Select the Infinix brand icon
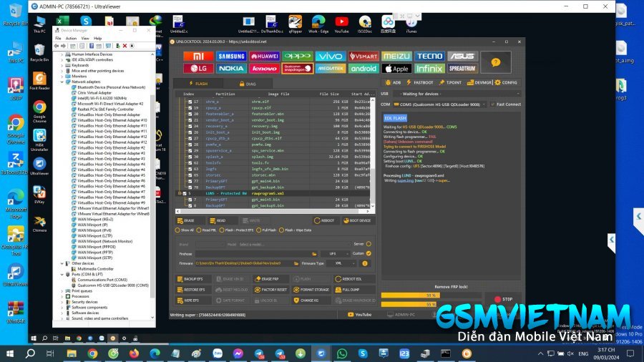The height and width of the screenshot is (362, 644). tap(429, 69)
